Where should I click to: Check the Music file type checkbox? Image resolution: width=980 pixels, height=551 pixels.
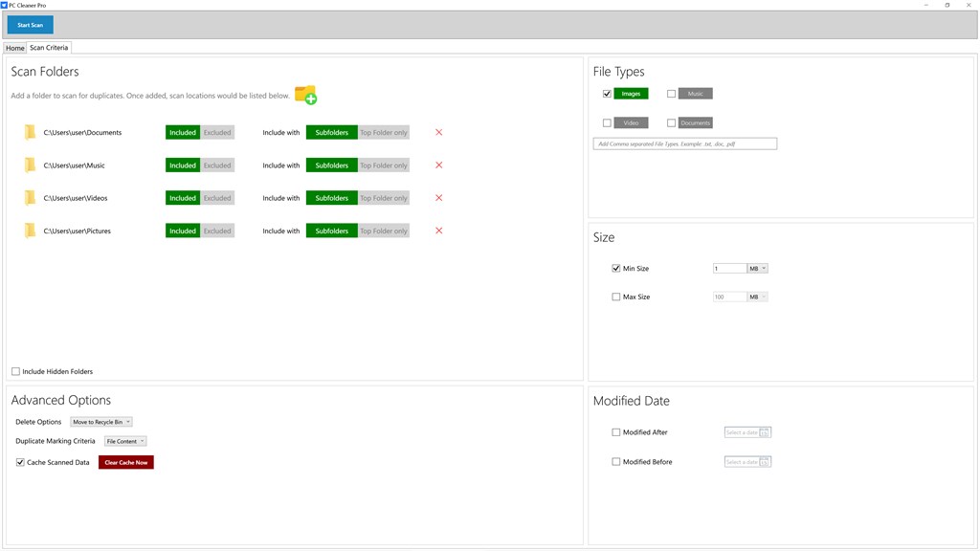[x=671, y=94]
